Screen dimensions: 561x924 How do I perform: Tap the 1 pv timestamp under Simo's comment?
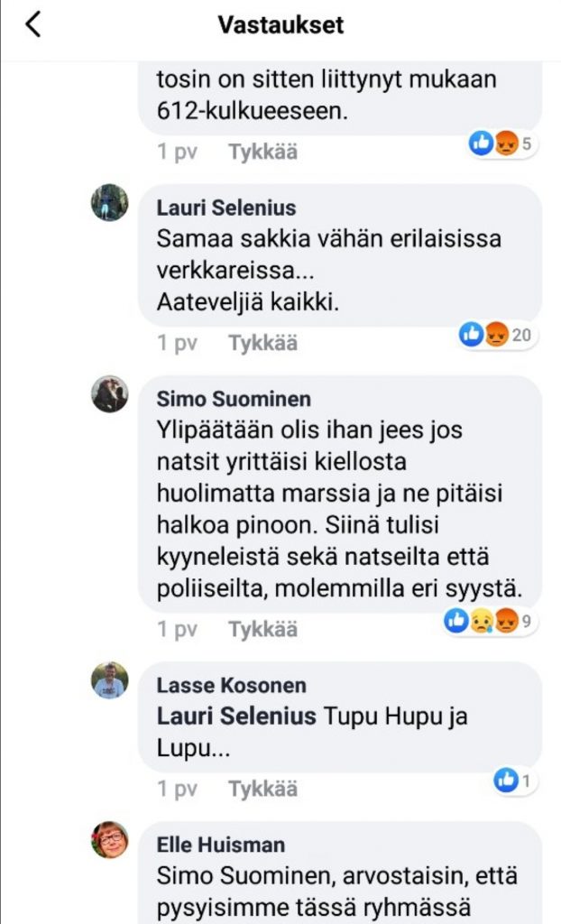tap(177, 629)
